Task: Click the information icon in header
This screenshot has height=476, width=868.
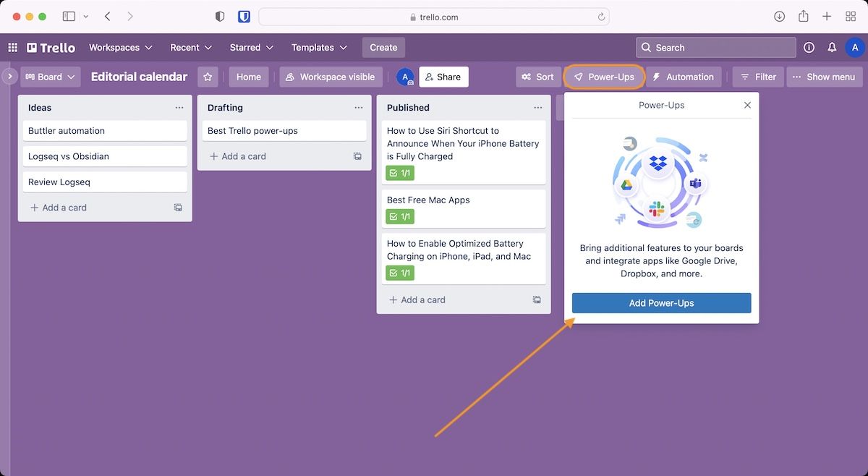Action: 809,48
